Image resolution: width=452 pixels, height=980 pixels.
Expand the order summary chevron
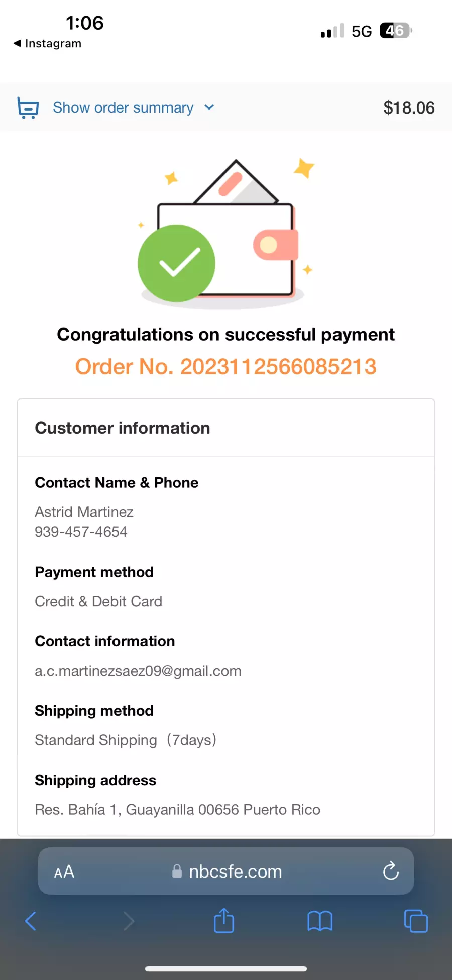pyautogui.click(x=209, y=107)
